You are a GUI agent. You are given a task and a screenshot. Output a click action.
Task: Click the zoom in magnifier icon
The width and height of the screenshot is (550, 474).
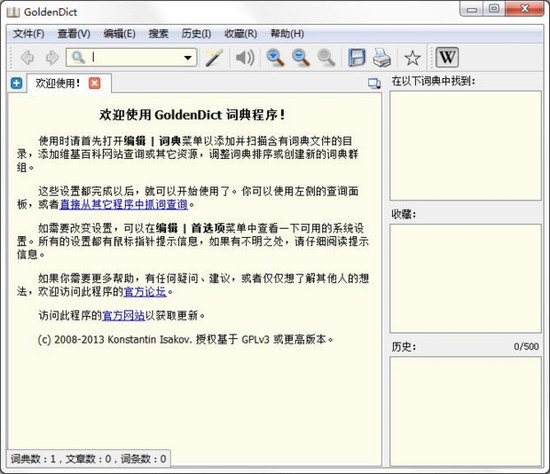275,58
